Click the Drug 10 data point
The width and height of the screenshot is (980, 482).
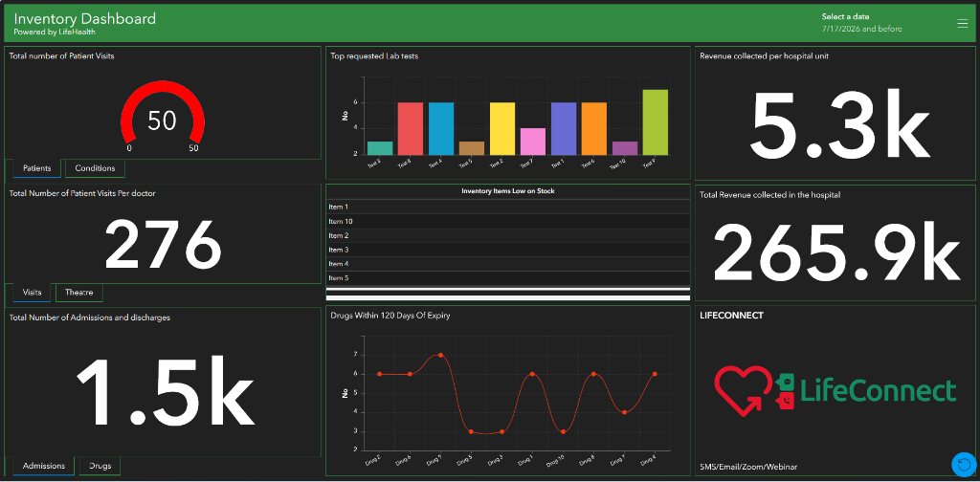pos(563,431)
